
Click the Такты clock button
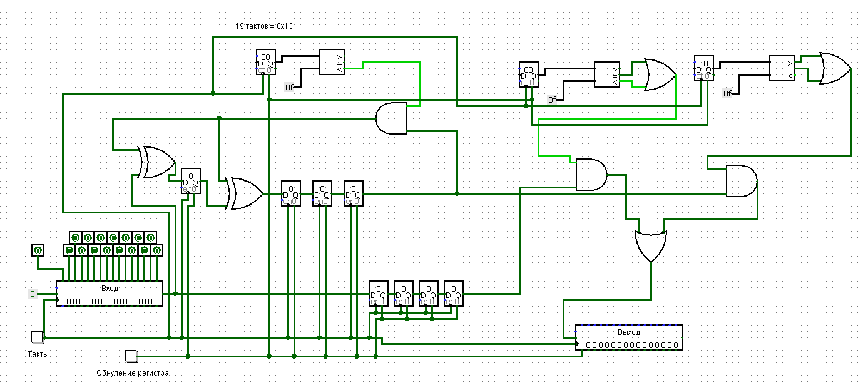tap(38, 337)
